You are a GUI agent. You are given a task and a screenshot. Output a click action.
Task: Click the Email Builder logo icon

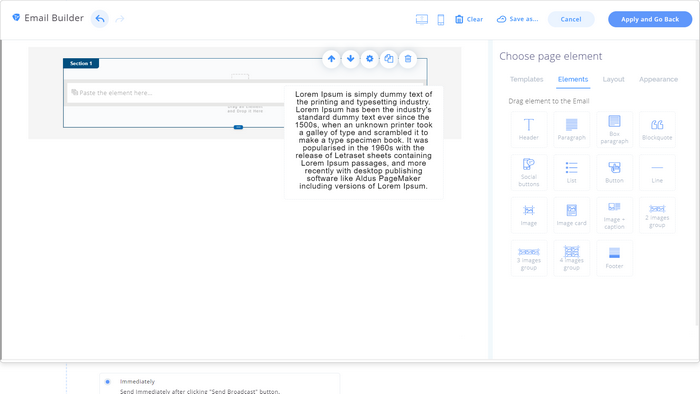(16, 18)
